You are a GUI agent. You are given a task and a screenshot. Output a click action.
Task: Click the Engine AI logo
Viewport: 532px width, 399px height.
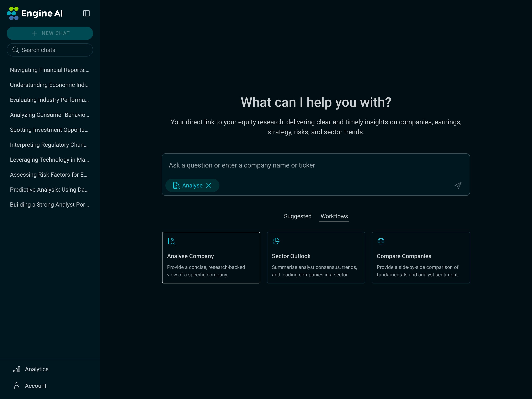pos(35,13)
